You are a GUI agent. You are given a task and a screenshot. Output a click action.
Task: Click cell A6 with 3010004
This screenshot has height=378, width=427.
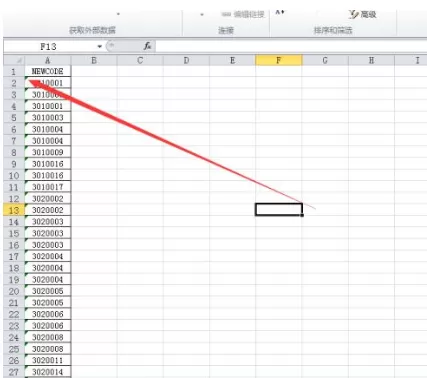(x=48, y=129)
